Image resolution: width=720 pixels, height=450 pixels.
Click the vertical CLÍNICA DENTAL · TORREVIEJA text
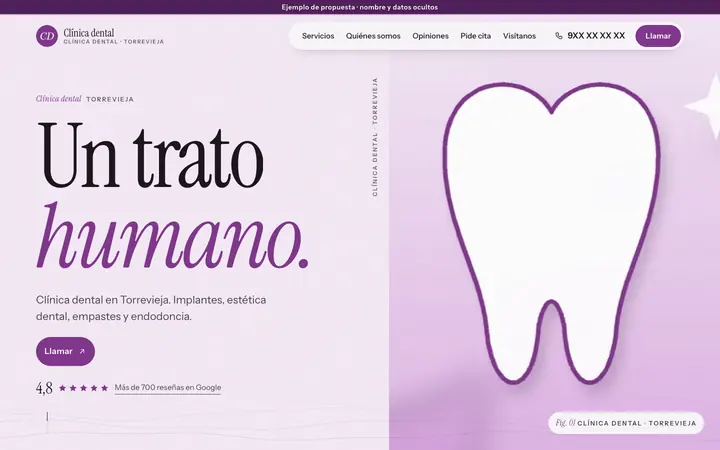coord(375,137)
